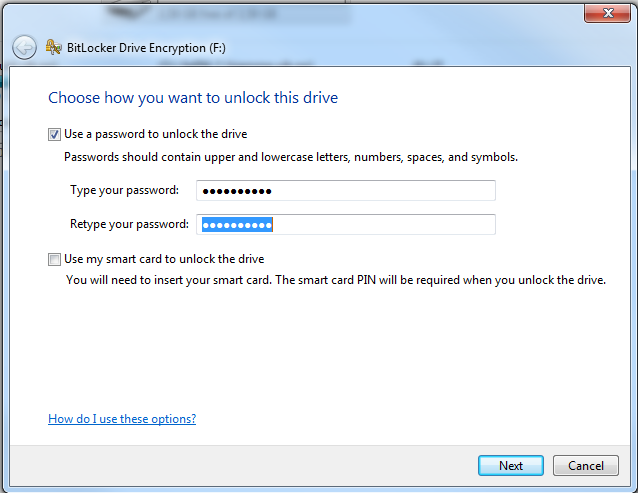Open 'How do I use these options?' link
638x493 pixels.
pos(122,419)
